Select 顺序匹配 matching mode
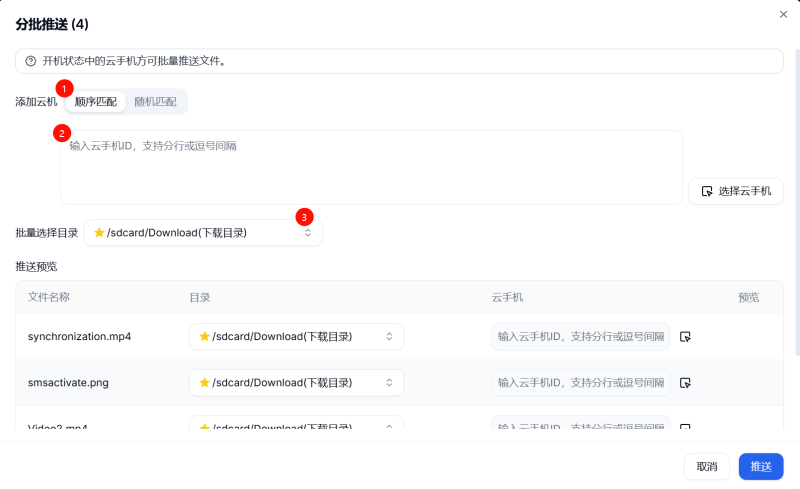The width and height of the screenshot is (800, 489). (x=96, y=102)
